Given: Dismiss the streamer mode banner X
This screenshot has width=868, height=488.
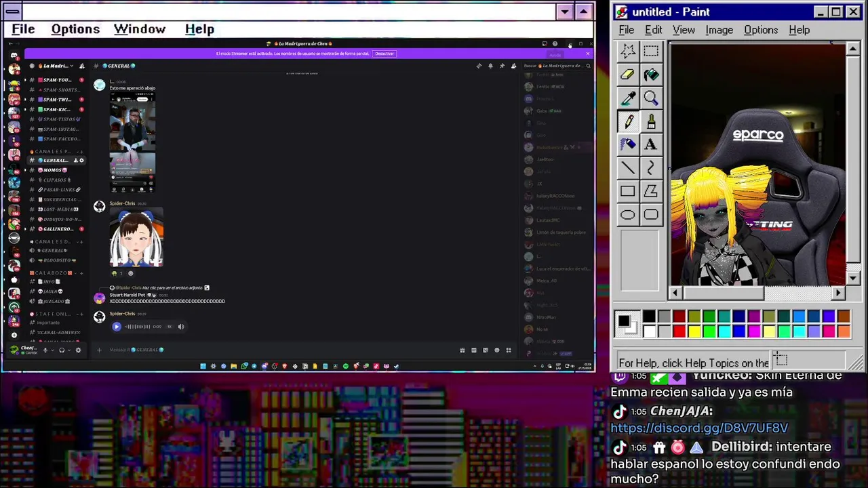Looking at the screenshot, I should (x=588, y=54).
